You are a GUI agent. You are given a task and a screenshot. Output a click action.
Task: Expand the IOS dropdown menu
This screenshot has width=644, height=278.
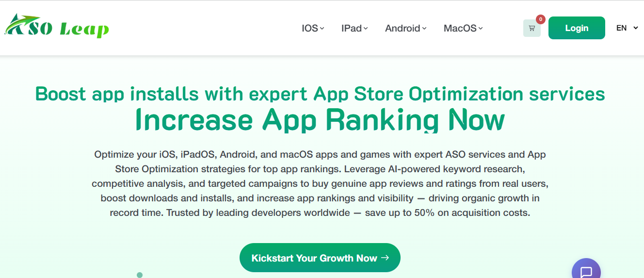point(313,28)
